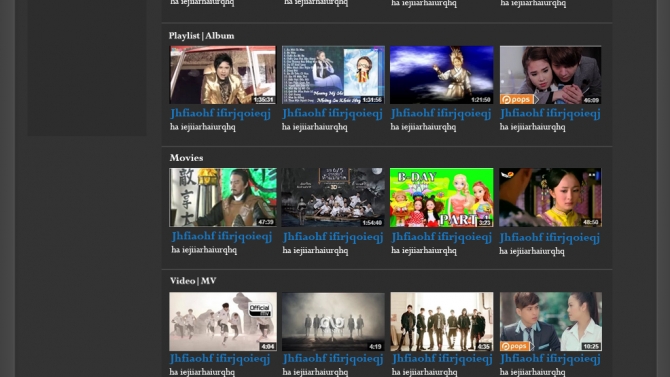Open the Movies section heading
This screenshot has width=670, height=377.
[186, 158]
